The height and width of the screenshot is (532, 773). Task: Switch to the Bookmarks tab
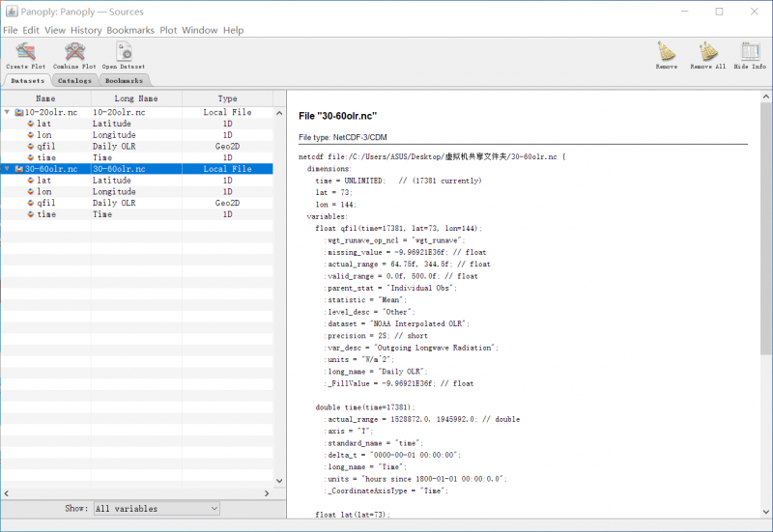[x=124, y=81]
